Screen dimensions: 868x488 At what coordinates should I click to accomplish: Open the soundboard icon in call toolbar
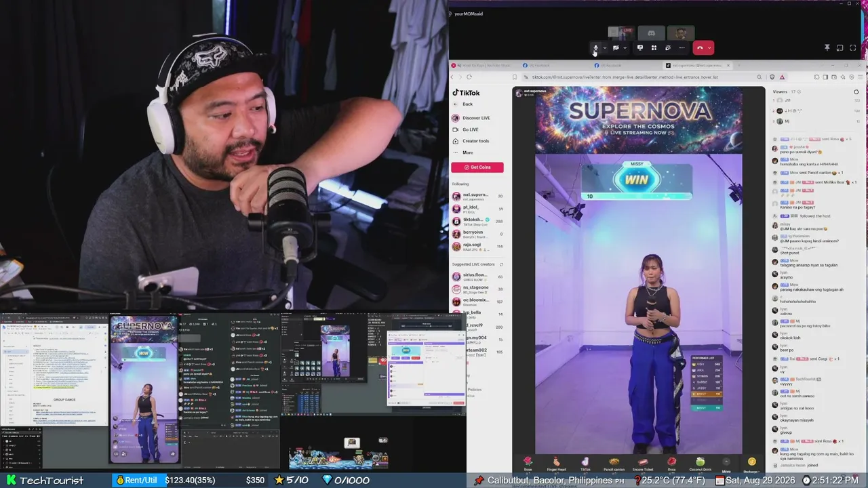(668, 48)
